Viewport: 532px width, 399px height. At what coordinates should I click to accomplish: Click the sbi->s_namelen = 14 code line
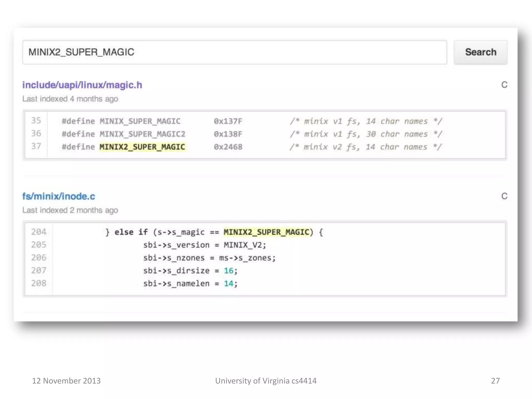pos(190,283)
